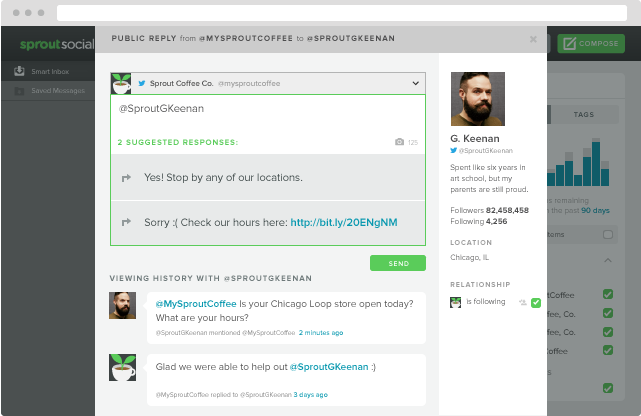Open the bit.ly/20ENgNM link

(x=344, y=222)
